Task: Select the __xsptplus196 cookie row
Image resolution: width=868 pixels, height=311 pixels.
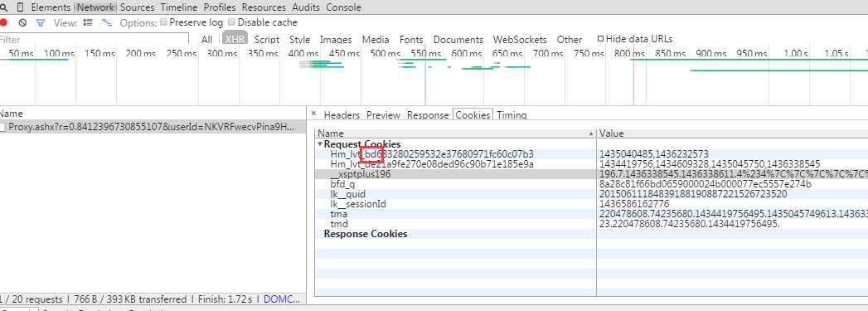Action: [591, 174]
